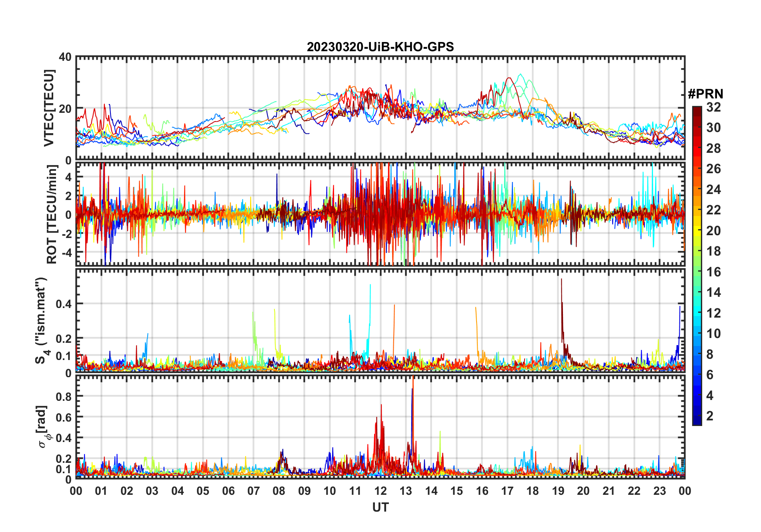Select the "VTEC[TECU]" y-axis label
Viewport: 761px width, 532px height.
coord(49,108)
